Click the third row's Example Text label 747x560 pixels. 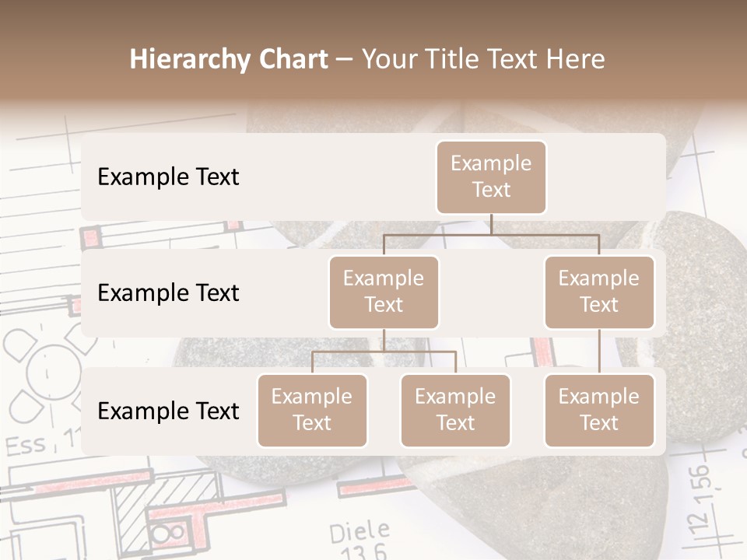[168, 411]
